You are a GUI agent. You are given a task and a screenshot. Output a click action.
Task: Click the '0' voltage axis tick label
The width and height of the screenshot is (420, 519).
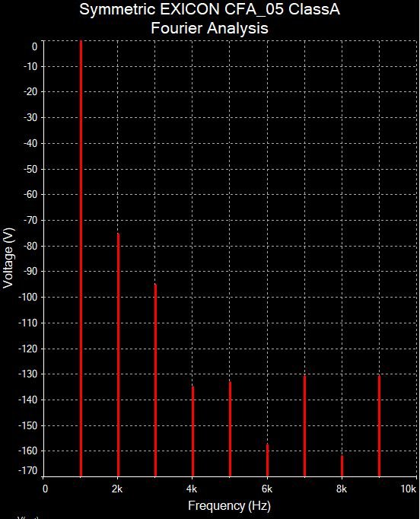(34, 46)
